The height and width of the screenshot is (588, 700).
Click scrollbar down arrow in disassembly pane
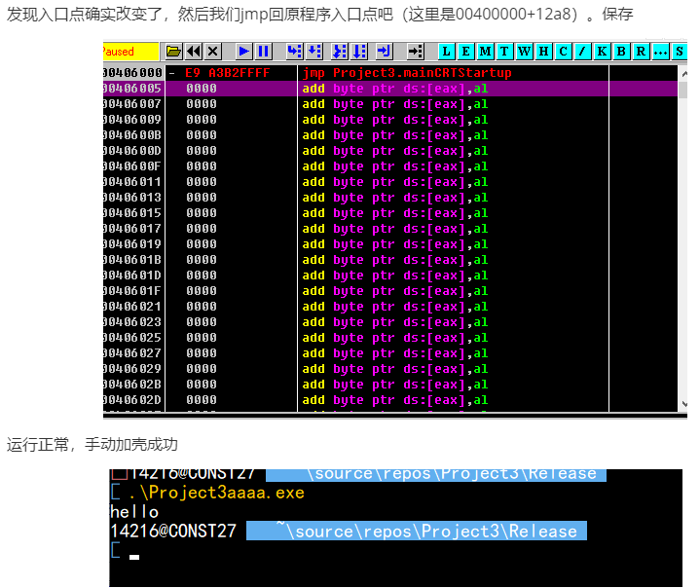coord(683,404)
